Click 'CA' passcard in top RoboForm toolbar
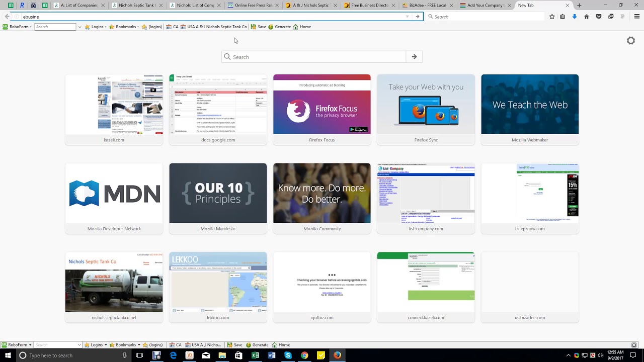 [x=172, y=27]
